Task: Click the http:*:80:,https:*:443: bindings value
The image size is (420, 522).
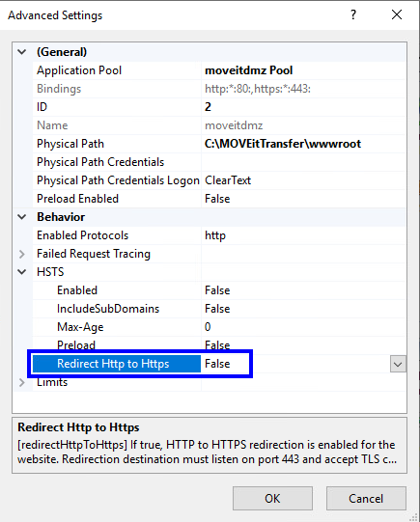Action: (258, 89)
